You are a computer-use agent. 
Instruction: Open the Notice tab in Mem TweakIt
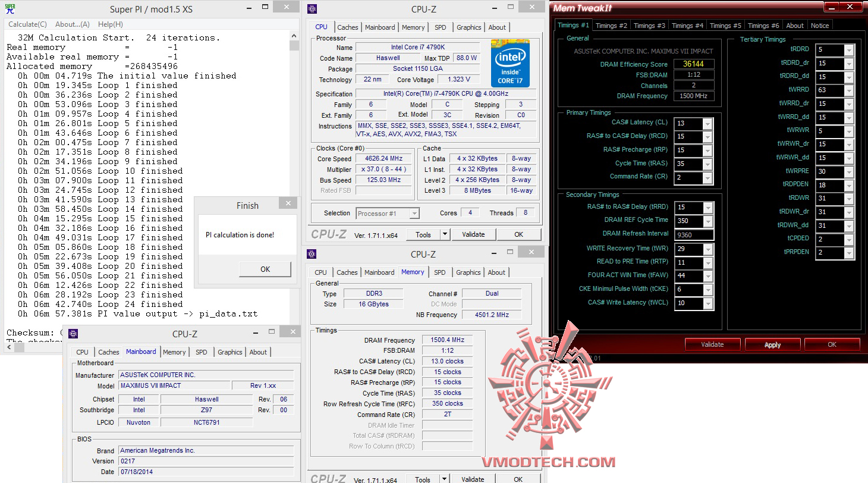coord(820,26)
